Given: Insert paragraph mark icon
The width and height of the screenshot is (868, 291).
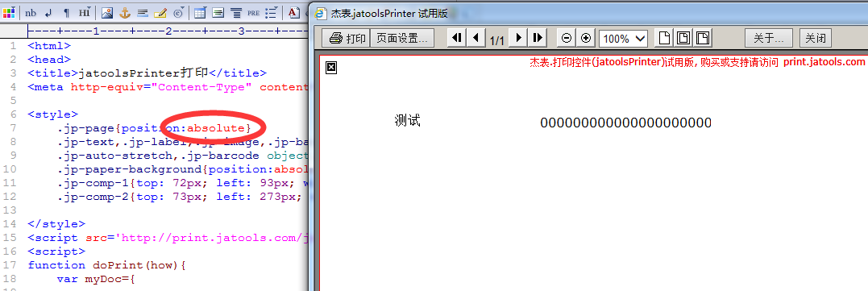Looking at the screenshot, I should (66, 12).
